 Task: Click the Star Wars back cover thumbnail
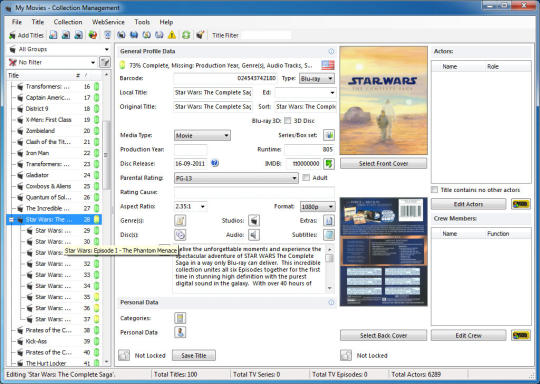click(384, 252)
